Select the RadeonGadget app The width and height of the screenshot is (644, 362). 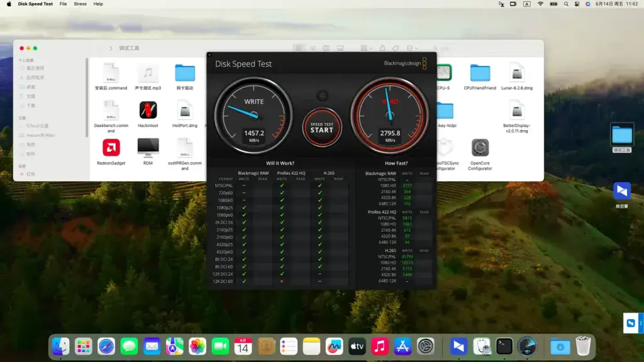click(111, 151)
